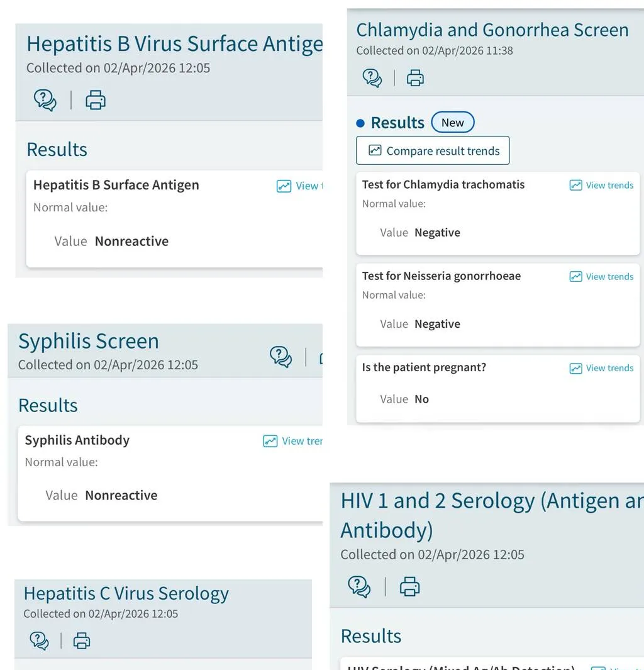Click the Compare result trends button
This screenshot has height=670, width=644.
pyautogui.click(x=433, y=151)
